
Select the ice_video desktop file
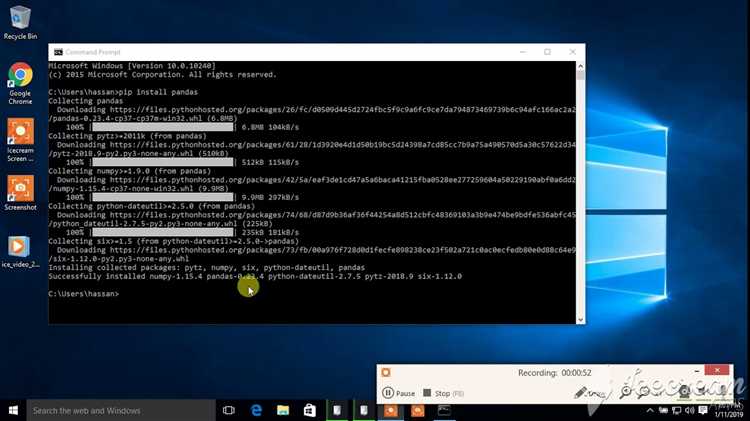point(20,251)
